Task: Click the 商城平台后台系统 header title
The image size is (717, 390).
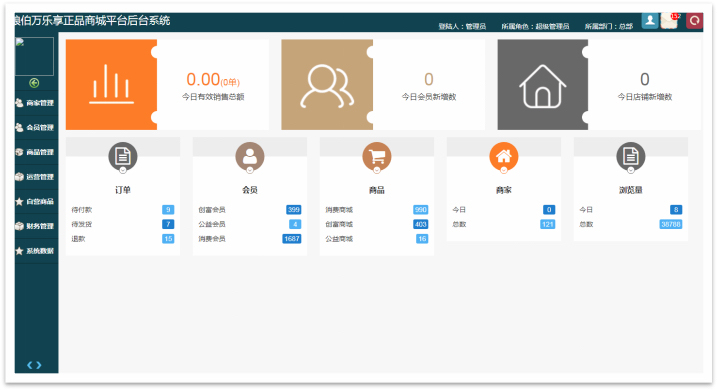Action: 127,21
